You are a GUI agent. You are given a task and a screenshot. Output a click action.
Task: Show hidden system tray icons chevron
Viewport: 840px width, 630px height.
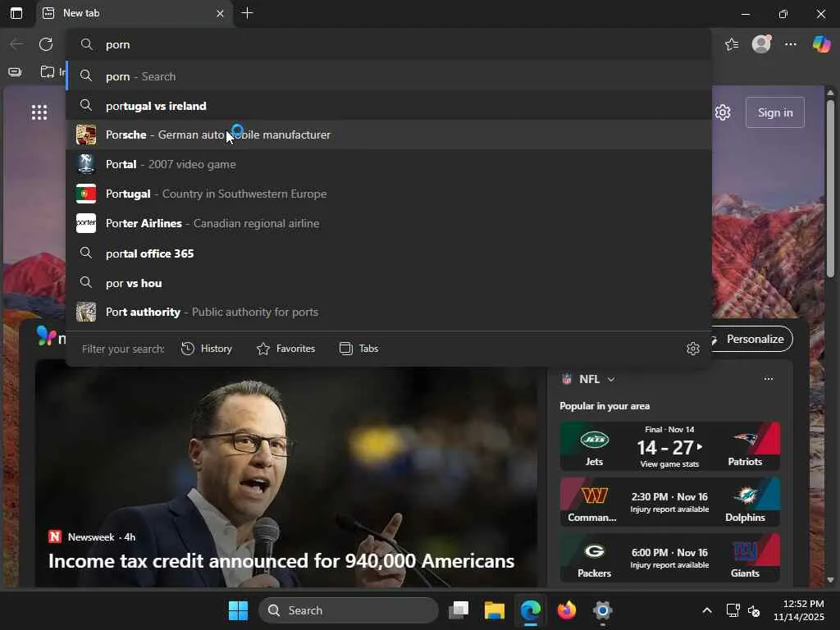tap(707, 610)
